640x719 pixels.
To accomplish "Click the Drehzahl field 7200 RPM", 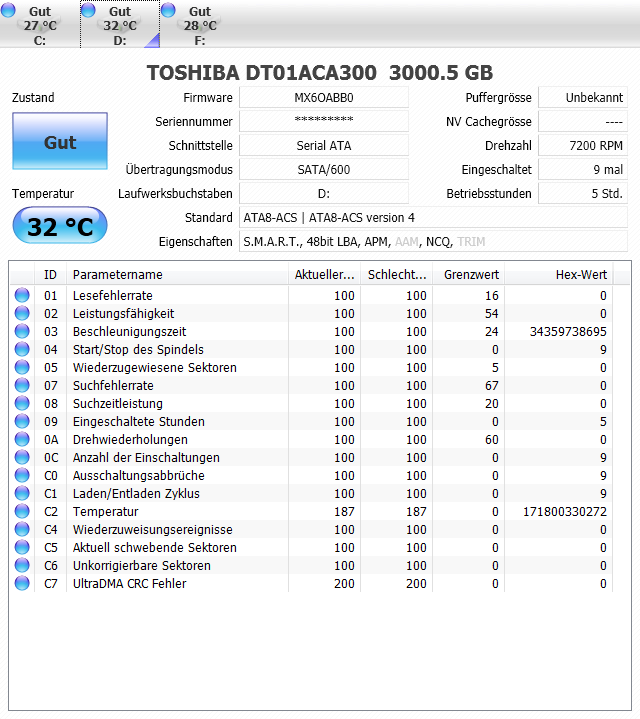I will pos(583,145).
